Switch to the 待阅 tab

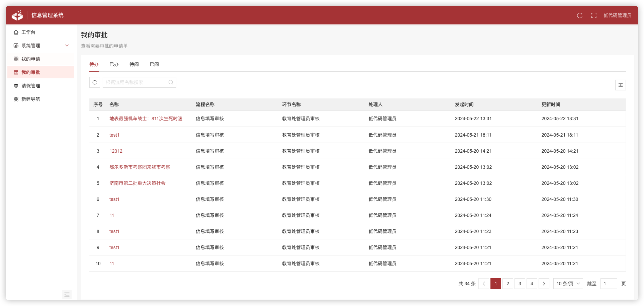point(134,64)
